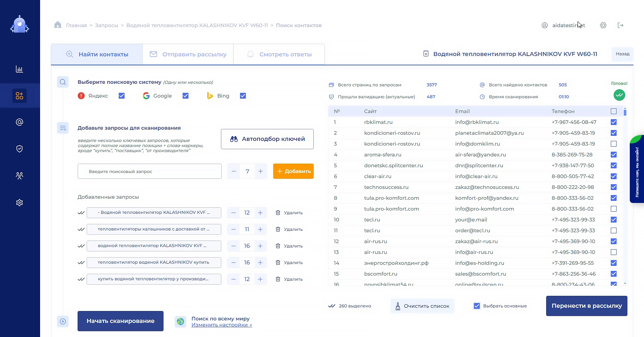Click the Перенести в рассылку button
This screenshot has width=644, height=337.
coord(586,306)
